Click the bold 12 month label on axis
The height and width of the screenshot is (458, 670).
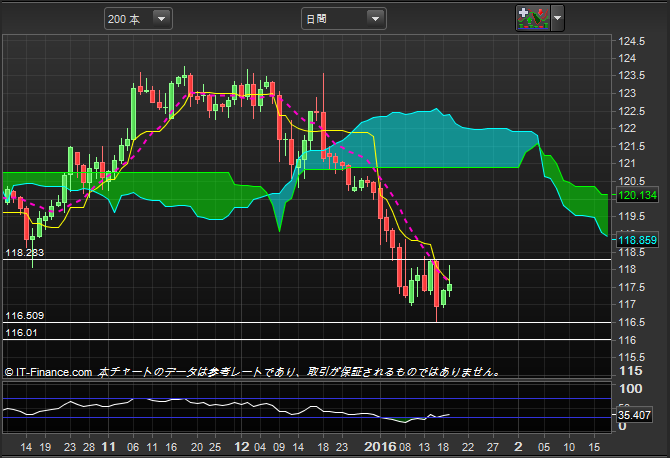point(241,446)
